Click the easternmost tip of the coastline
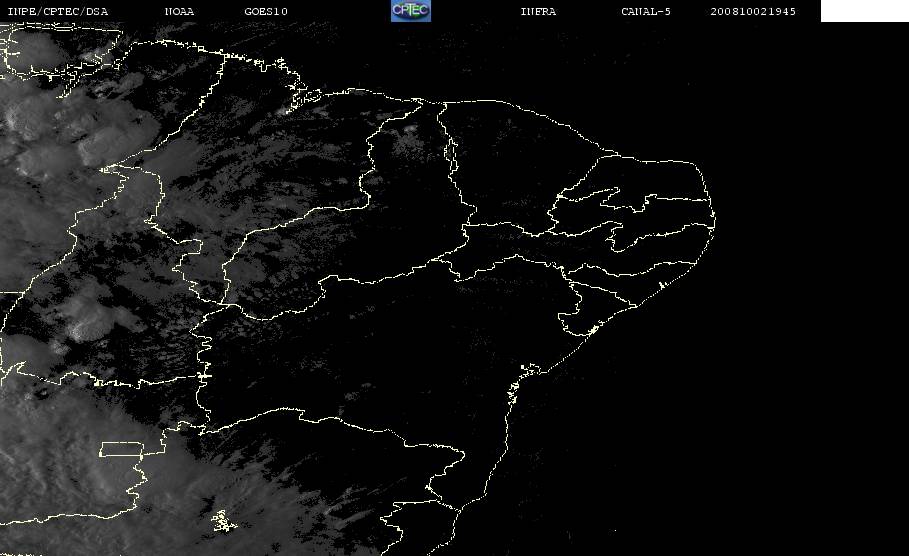909x556 pixels. point(714,220)
